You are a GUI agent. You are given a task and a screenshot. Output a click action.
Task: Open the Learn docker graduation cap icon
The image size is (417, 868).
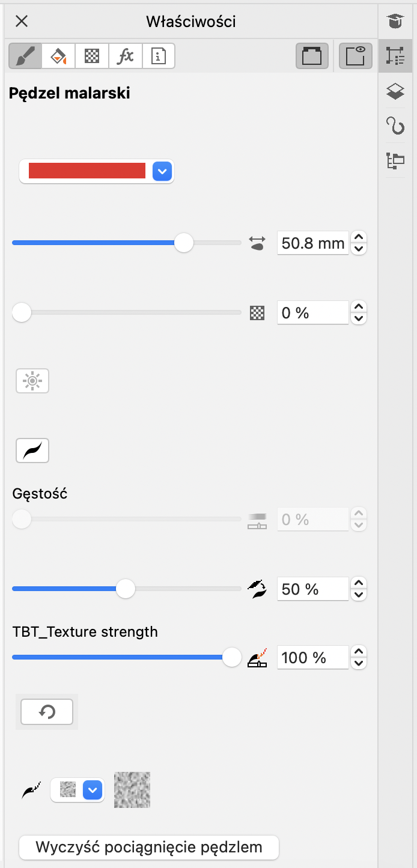pos(395,22)
